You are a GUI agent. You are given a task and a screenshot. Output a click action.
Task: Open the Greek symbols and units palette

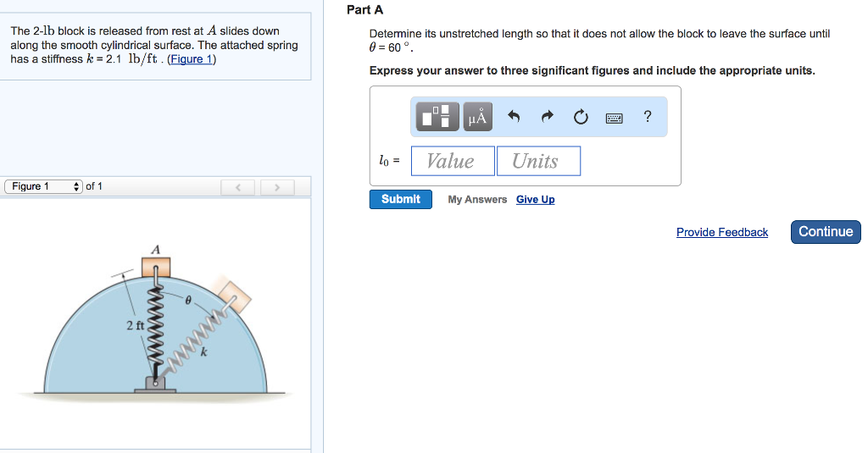coord(477,117)
